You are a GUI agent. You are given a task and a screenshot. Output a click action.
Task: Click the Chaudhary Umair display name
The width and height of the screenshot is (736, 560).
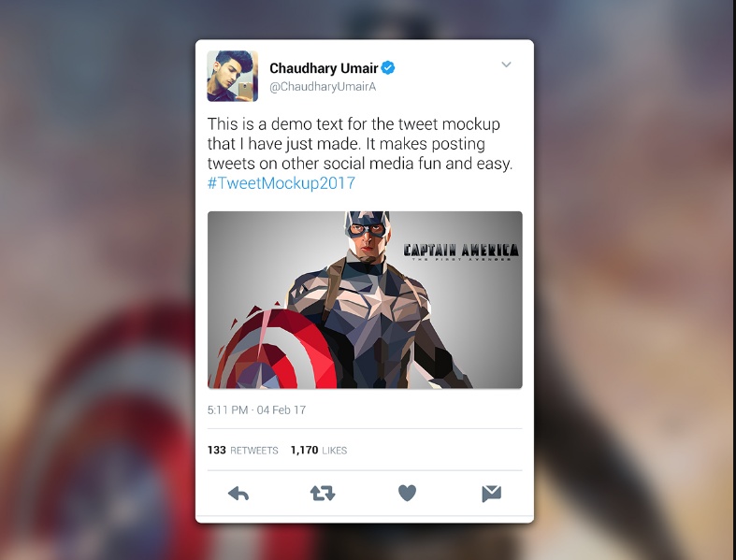[x=324, y=68]
